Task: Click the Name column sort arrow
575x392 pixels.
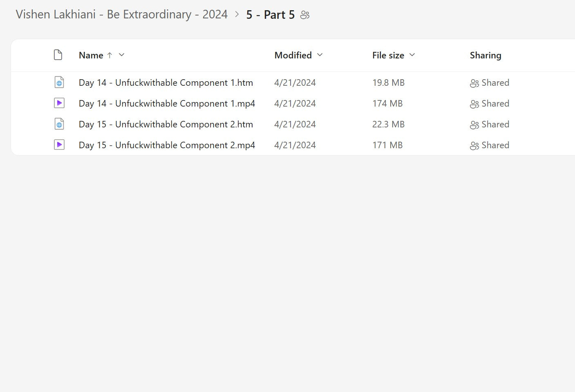Action: (110, 55)
